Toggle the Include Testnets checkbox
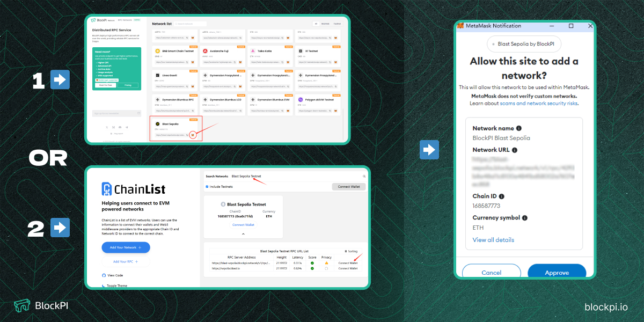 click(207, 187)
